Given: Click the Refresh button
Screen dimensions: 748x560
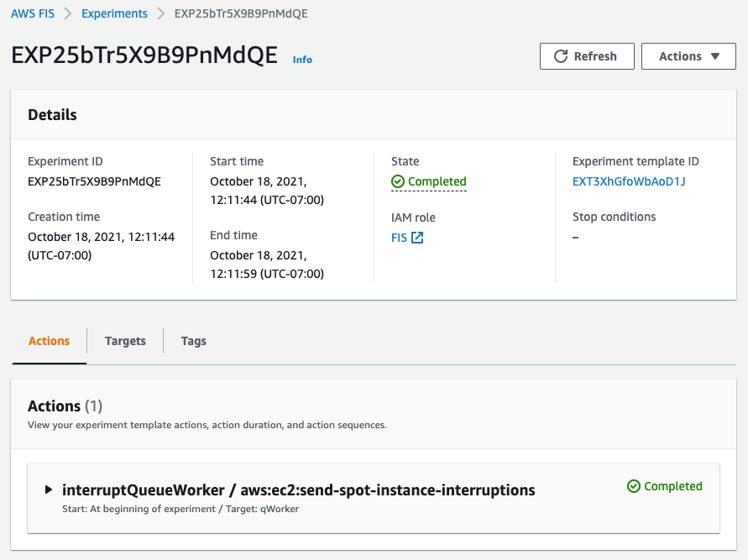Looking at the screenshot, I should [587, 56].
